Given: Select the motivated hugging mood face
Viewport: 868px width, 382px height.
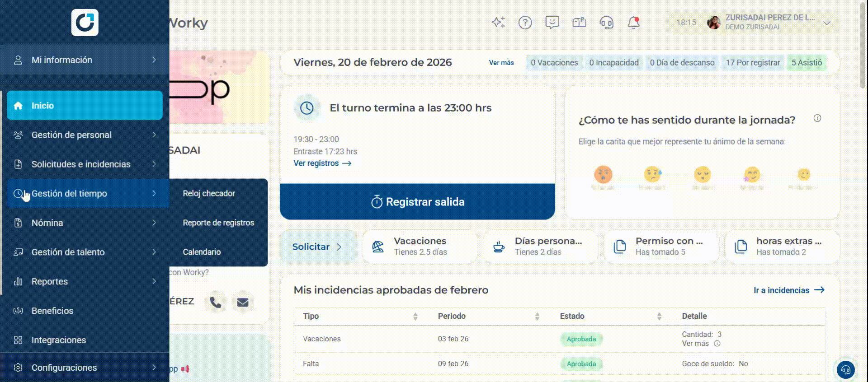Looking at the screenshot, I should tap(752, 174).
